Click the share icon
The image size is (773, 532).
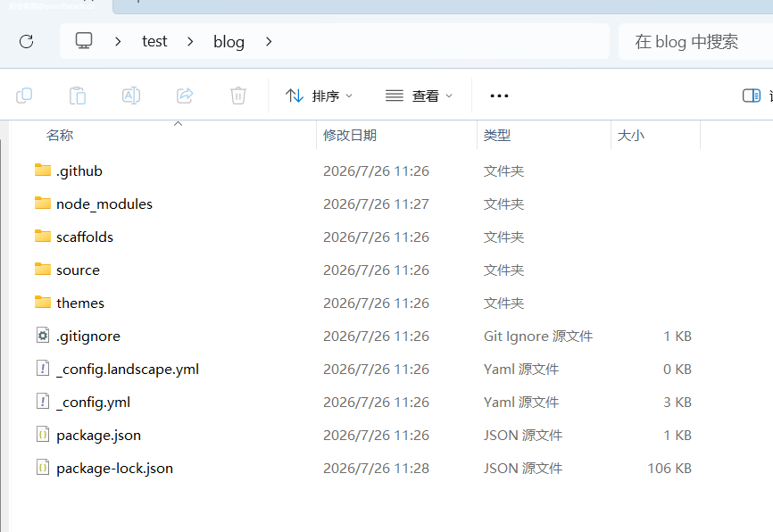coord(185,96)
